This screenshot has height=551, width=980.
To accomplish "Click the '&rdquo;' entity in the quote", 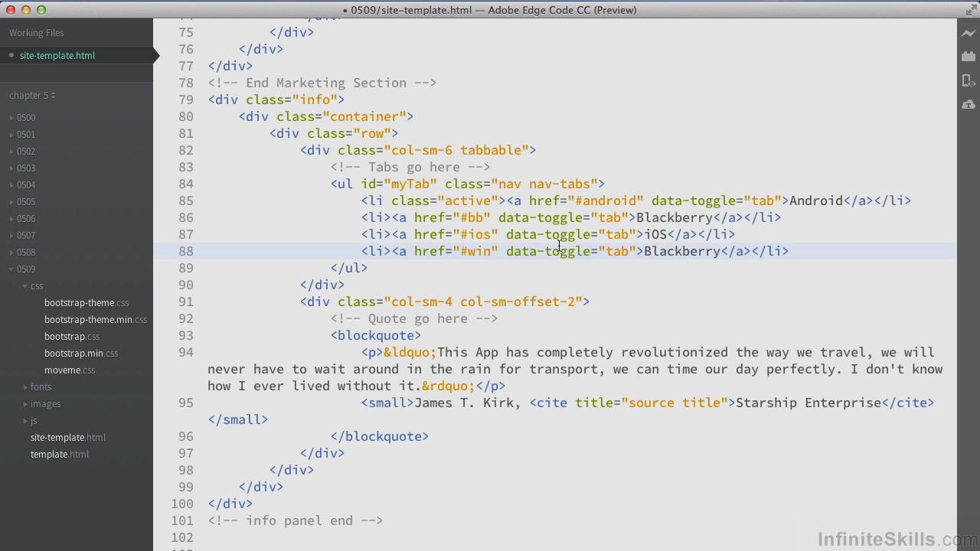I will coord(449,386).
